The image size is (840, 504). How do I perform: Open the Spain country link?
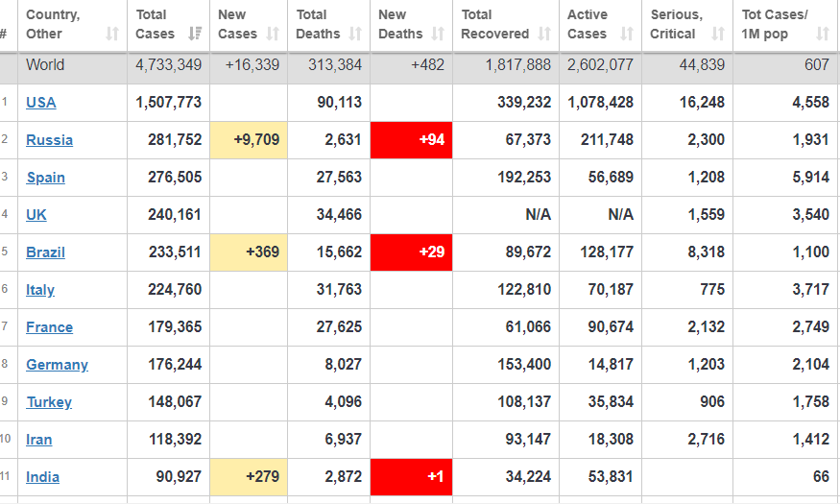[45, 178]
